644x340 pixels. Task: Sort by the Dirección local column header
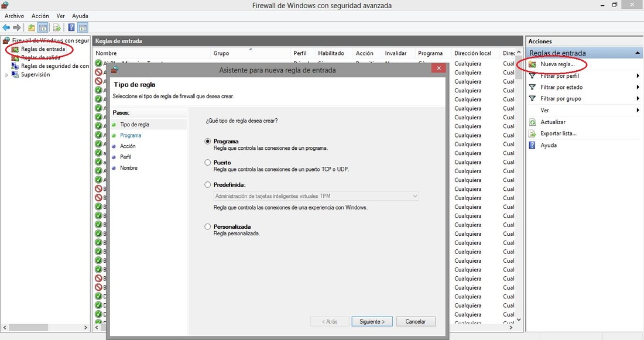(x=475, y=53)
